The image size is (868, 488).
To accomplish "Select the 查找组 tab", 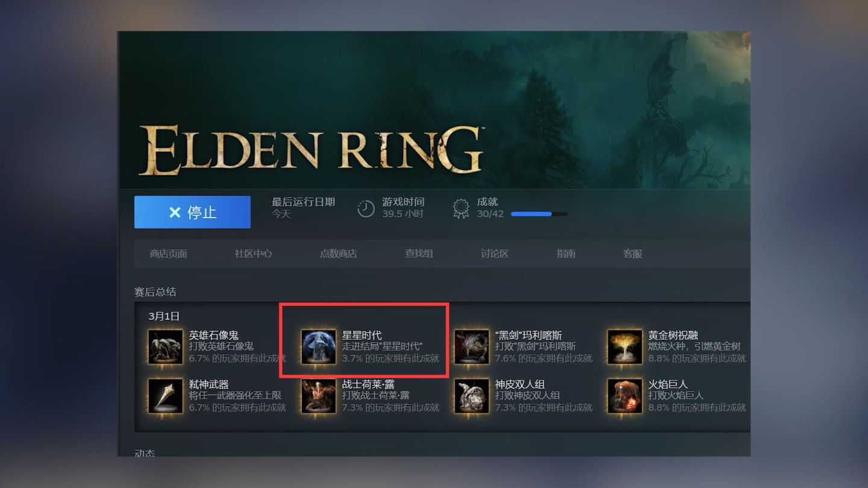I will 419,254.
